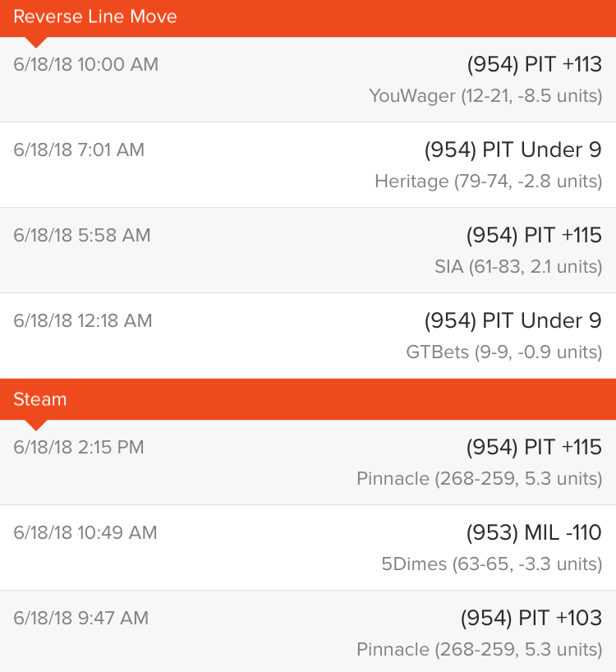
Task: Click the arrow marker under Reverse Line Move
Action: pyautogui.click(x=36, y=42)
